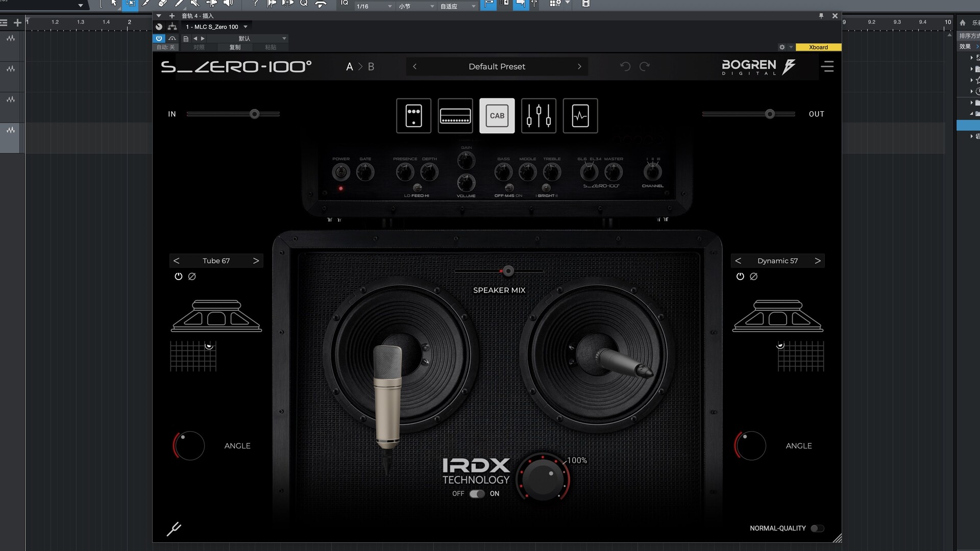Select previous mic before Tube 67

tap(177, 261)
